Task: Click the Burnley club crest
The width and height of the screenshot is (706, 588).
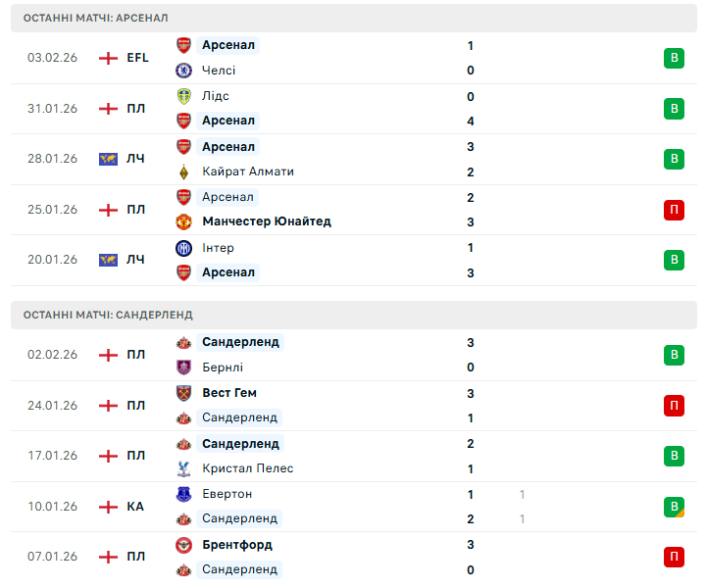Action: click(183, 367)
